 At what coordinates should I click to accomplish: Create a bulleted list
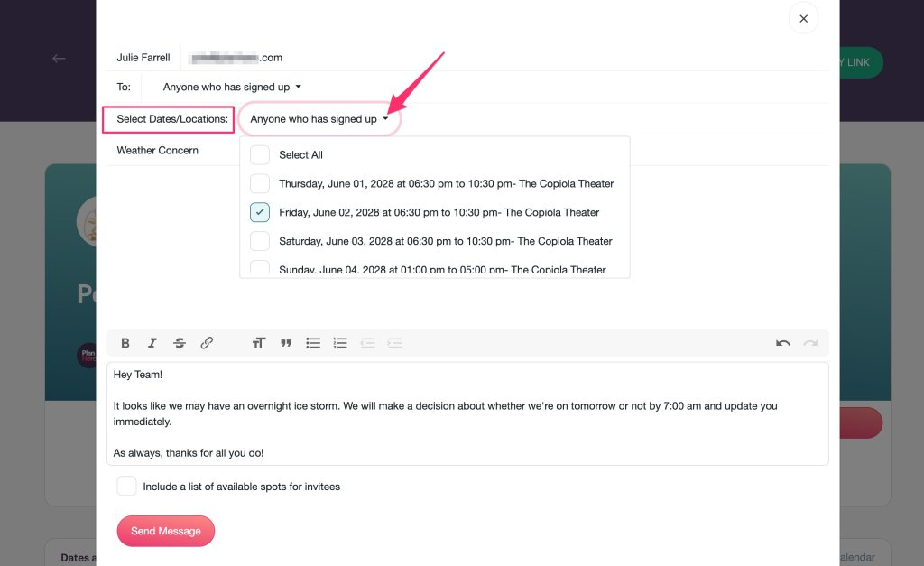click(x=313, y=343)
